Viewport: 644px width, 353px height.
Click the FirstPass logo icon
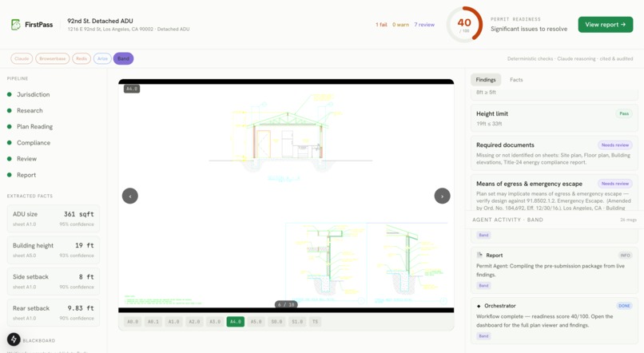(16, 25)
